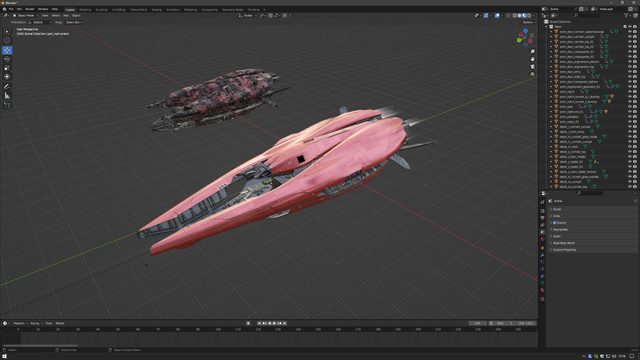Toggle viewport gizmo visibility button
640x360 pixels.
(486, 16)
